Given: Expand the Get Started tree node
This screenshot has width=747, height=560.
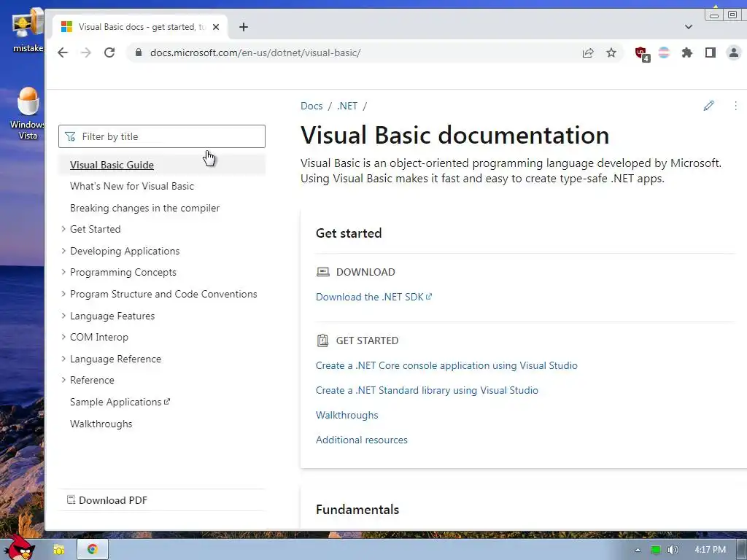Looking at the screenshot, I should coord(63,229).
